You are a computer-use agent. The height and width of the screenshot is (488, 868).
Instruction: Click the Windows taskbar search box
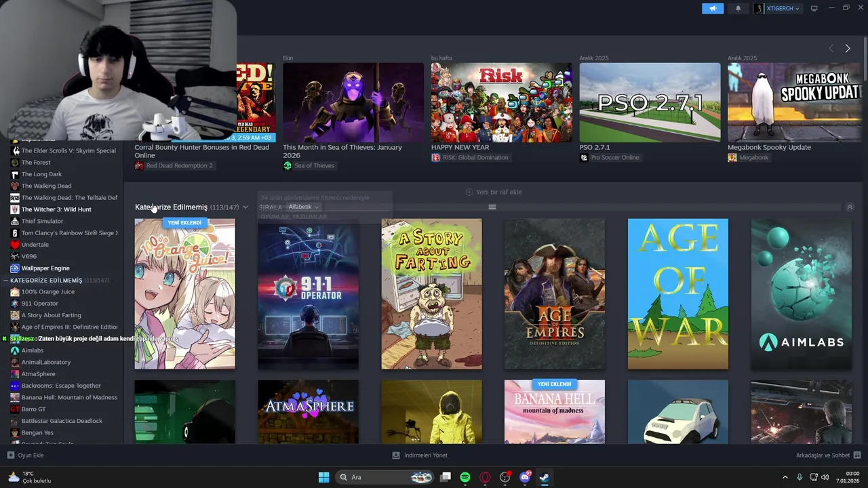[384, 477]
